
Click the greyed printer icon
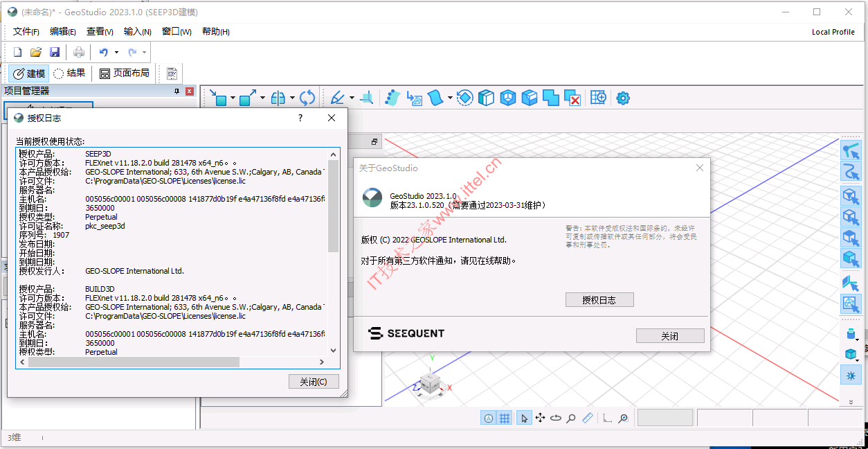click(x=79, y=52)
